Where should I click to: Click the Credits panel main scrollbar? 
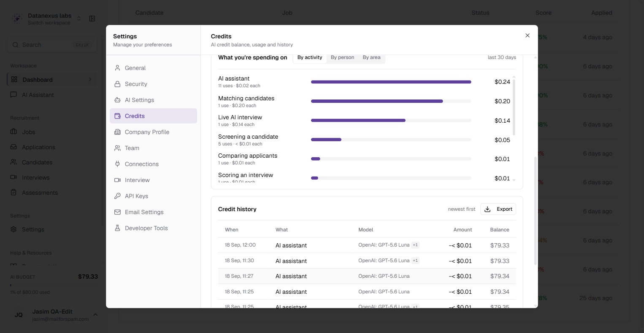tap(536, 211)
